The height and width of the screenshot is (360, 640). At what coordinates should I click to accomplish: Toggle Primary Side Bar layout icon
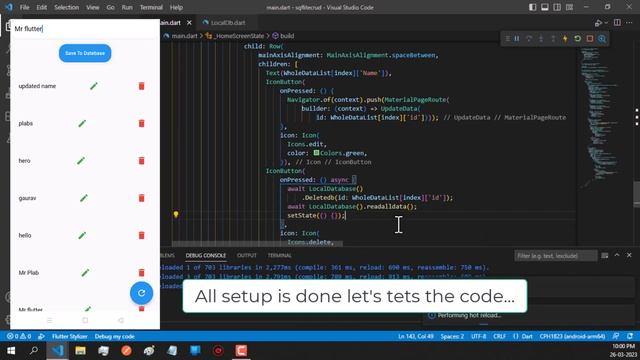pyautogui.click(x=533, y=7)
